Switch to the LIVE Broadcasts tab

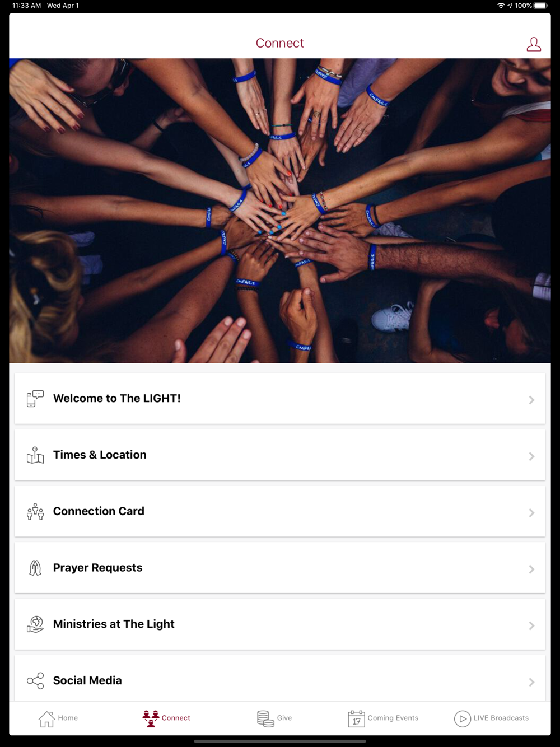pyautogui.click(x=491, y=718)
